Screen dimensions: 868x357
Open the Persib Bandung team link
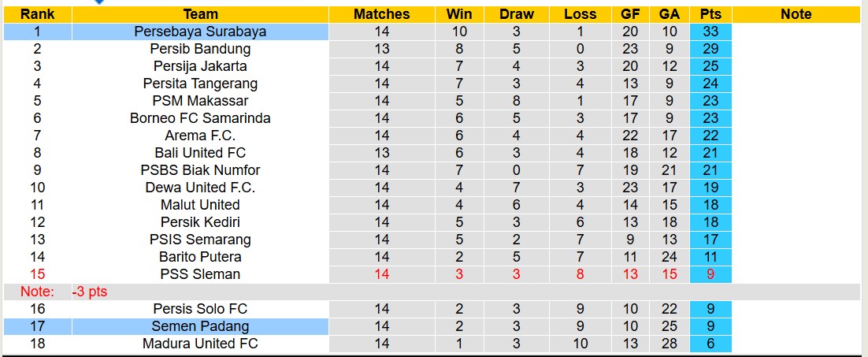[x=200, y=49]
